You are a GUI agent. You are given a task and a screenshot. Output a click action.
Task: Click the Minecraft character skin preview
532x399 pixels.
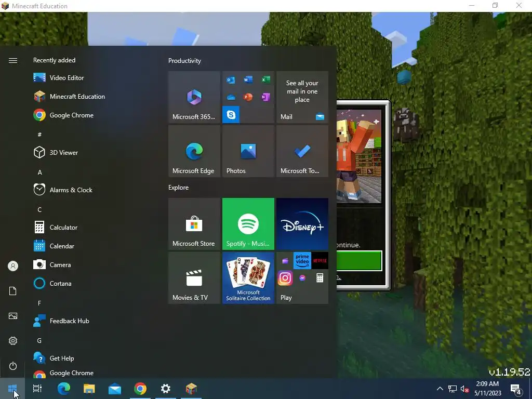pos(359,156)
